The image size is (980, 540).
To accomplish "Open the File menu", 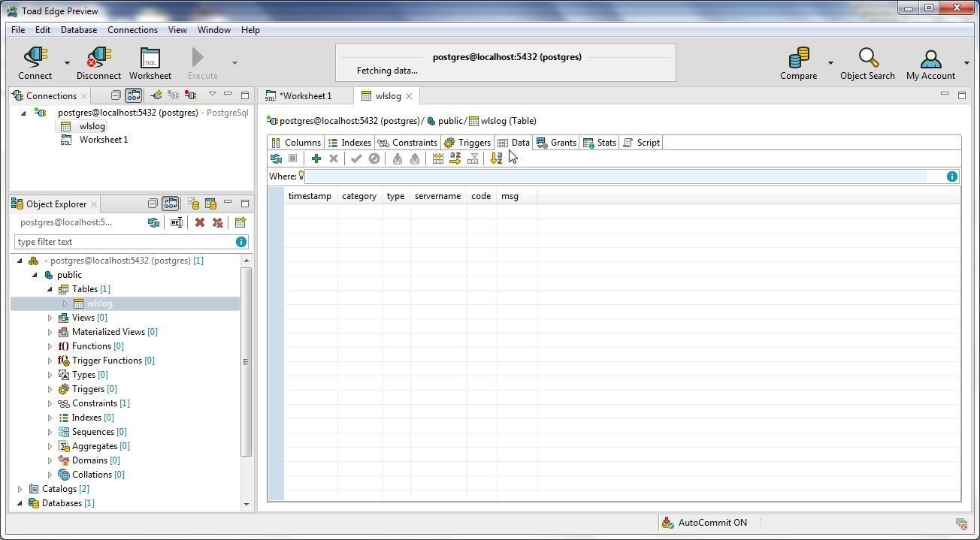I will pos(18,30).
